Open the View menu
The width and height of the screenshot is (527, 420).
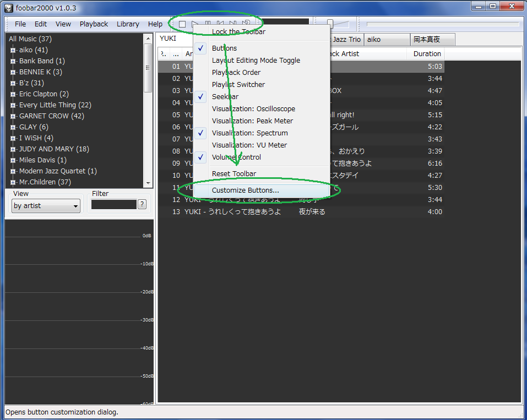point(63,24)
